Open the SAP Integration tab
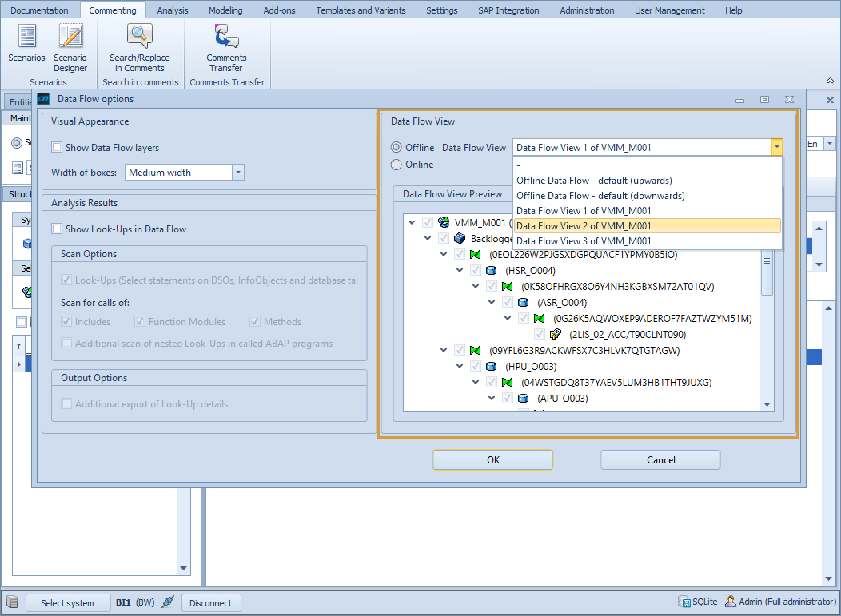Image resolution: width=841 pixels, height=616 pixels. coord(508,10)
